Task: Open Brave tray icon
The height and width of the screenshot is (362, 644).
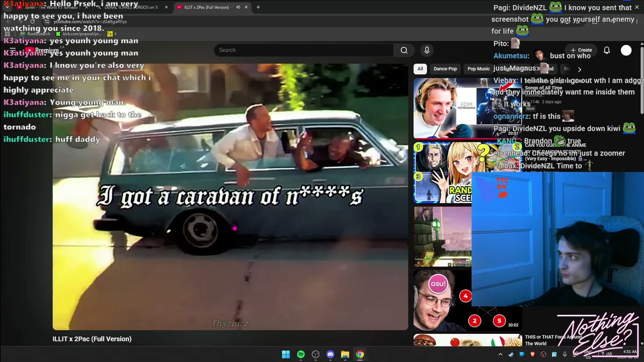Action: [x=533, y=354]
